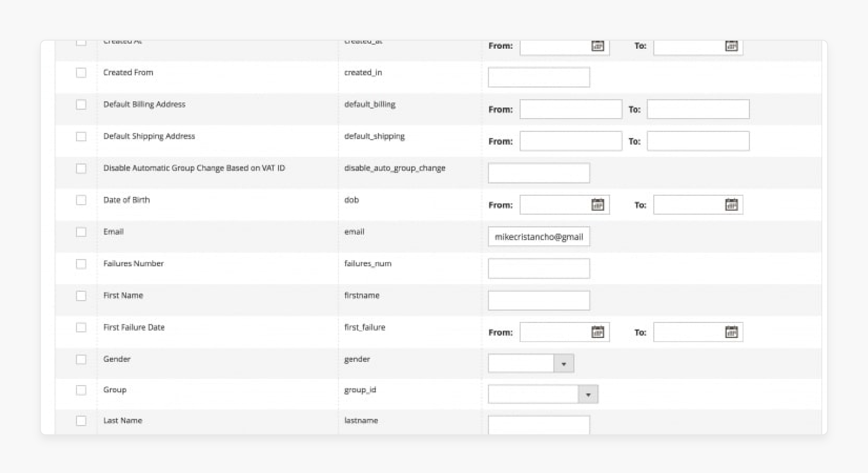Click Default Billing Address From field
The width and height of the screenshot is (868, 473).
coord(571,109)
